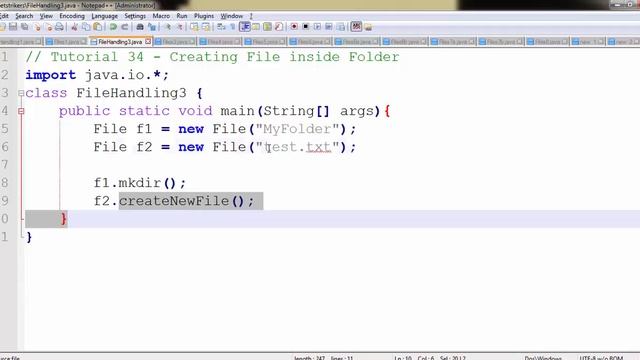640x360 pixels.
Task: Switch to the new 1 tab
Action: 588,42
